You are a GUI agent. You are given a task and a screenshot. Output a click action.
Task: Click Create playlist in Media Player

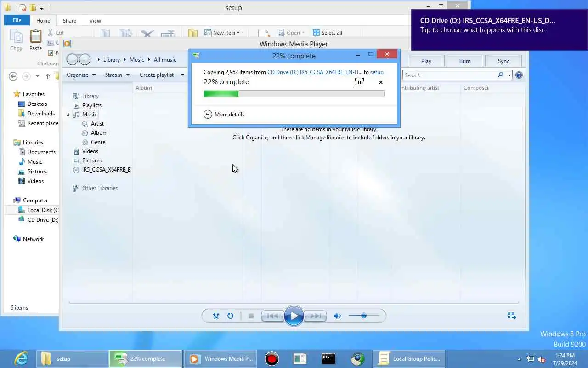point(157,75)
